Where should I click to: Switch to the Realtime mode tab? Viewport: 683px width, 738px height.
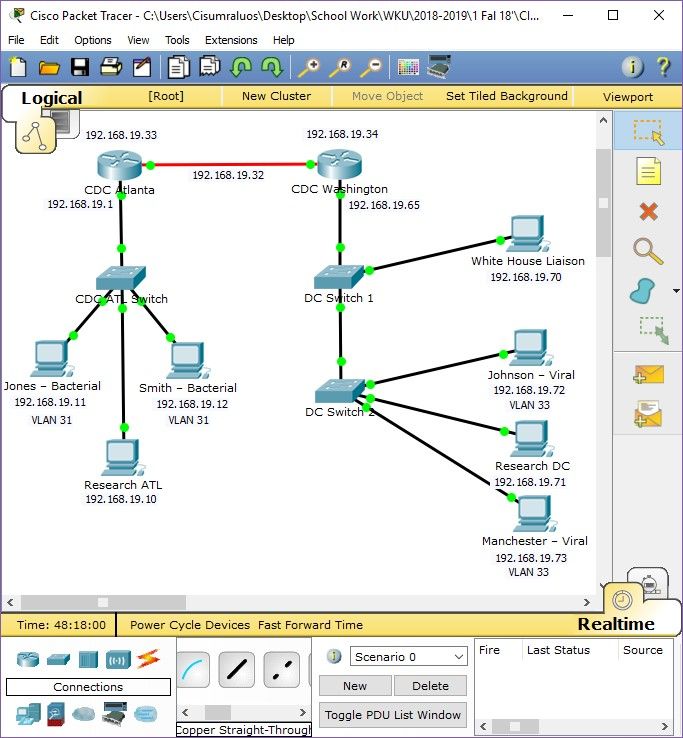(616, 624)
